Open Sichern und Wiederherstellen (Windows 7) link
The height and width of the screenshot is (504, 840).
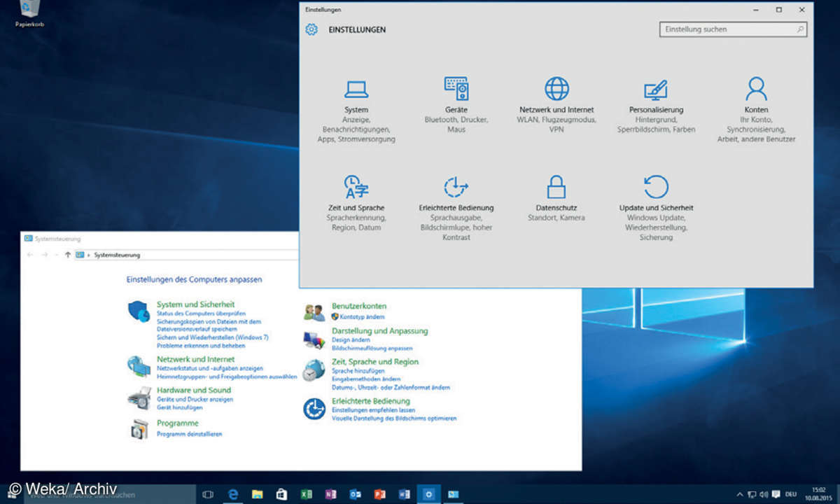click(x=213, y=337)
